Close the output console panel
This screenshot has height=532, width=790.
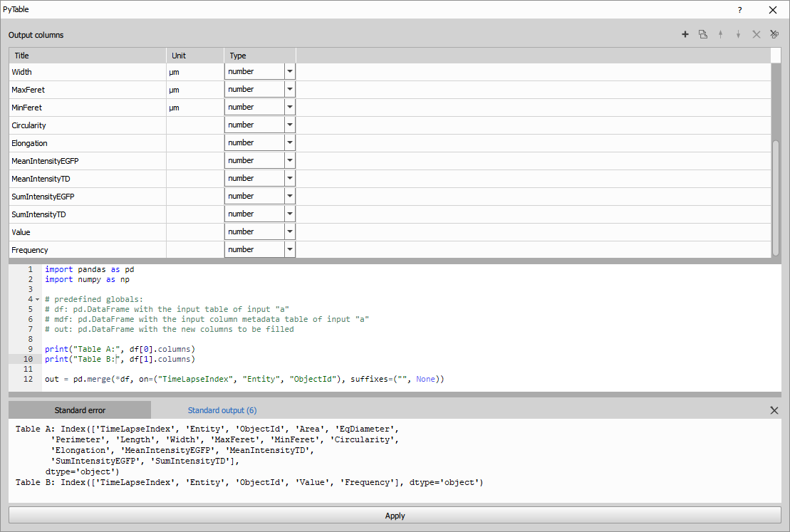pyautogui.click(x=773, y=410)
